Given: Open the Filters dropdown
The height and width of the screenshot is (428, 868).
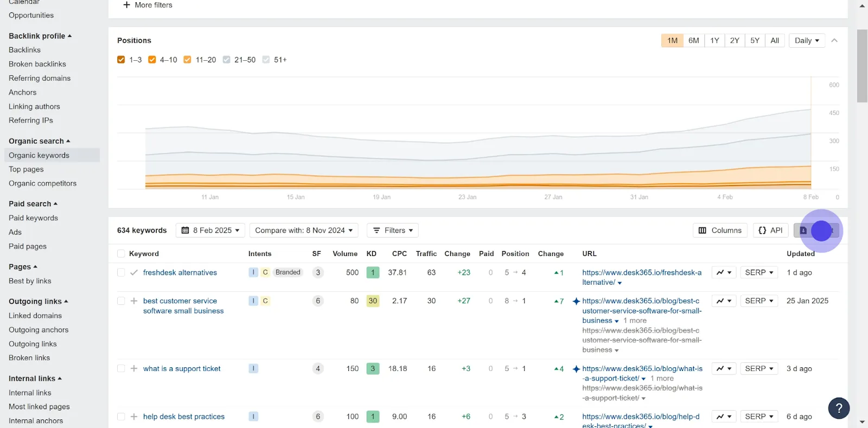Looking at the screenshot, I should pos(393,231).
